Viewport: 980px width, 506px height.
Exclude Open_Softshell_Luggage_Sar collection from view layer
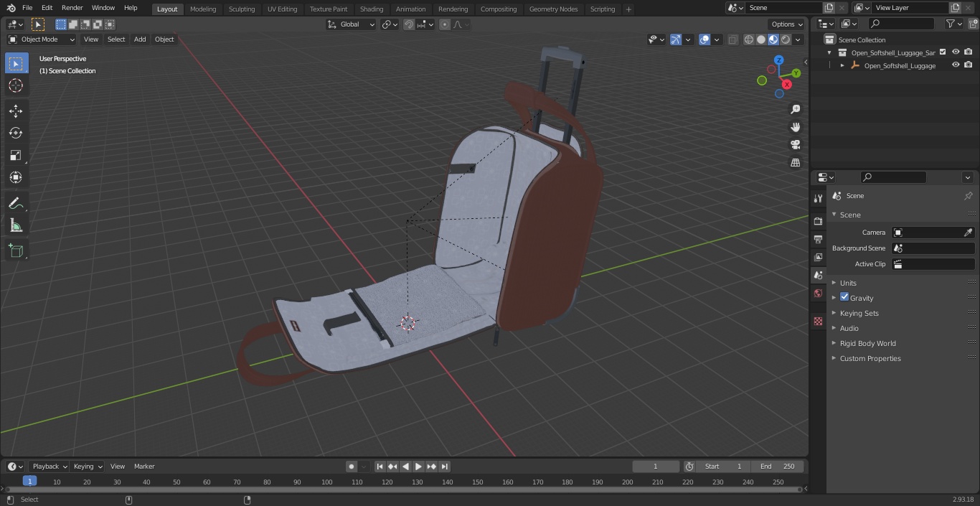[x=943, y=52]
